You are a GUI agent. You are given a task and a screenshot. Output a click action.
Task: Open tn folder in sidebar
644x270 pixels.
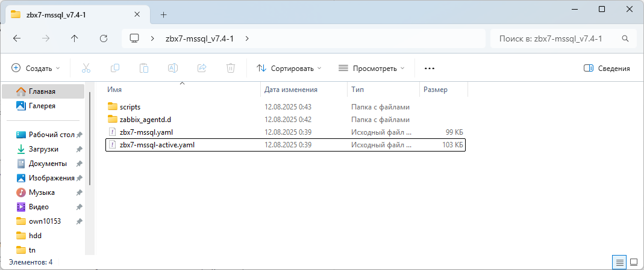coord(43,250)
